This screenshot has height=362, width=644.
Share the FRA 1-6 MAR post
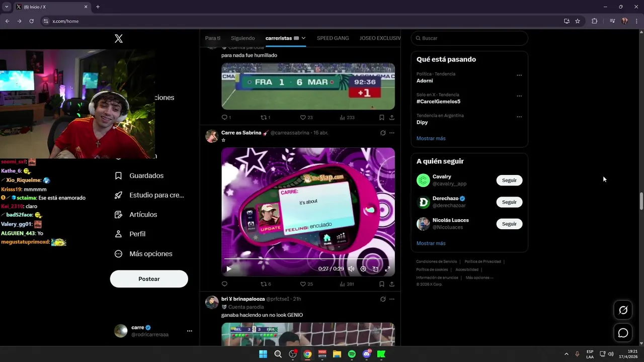(392, 117)
